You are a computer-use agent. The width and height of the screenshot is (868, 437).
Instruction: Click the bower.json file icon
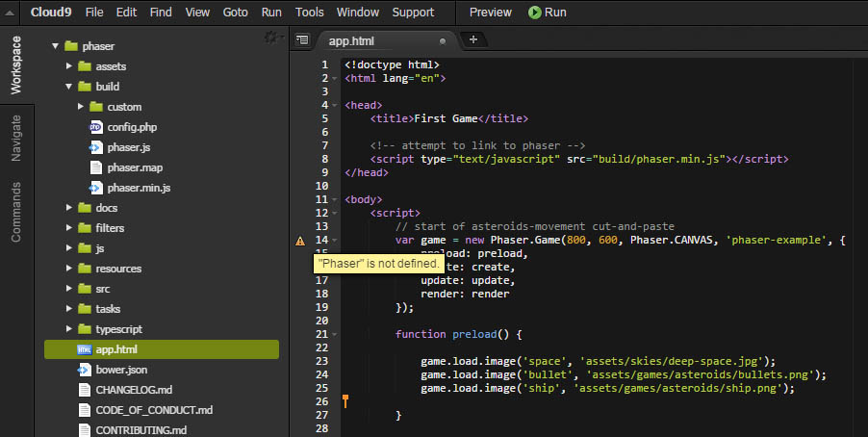coord(84,370)
